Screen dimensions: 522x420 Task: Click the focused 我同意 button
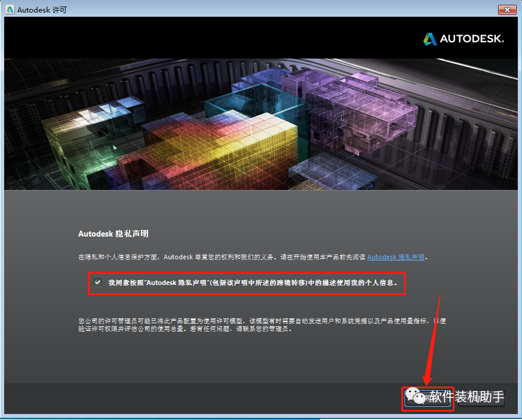[x=428, y=398]
